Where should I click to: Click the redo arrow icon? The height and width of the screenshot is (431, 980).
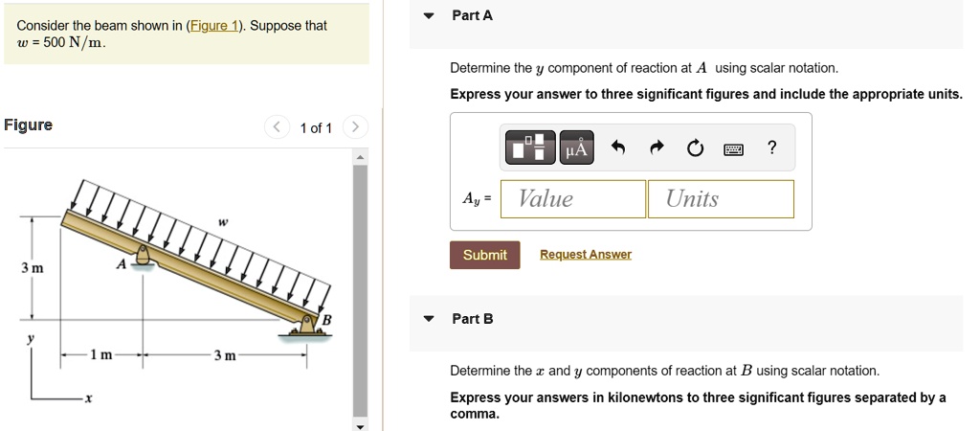click(x=657, y=148)
